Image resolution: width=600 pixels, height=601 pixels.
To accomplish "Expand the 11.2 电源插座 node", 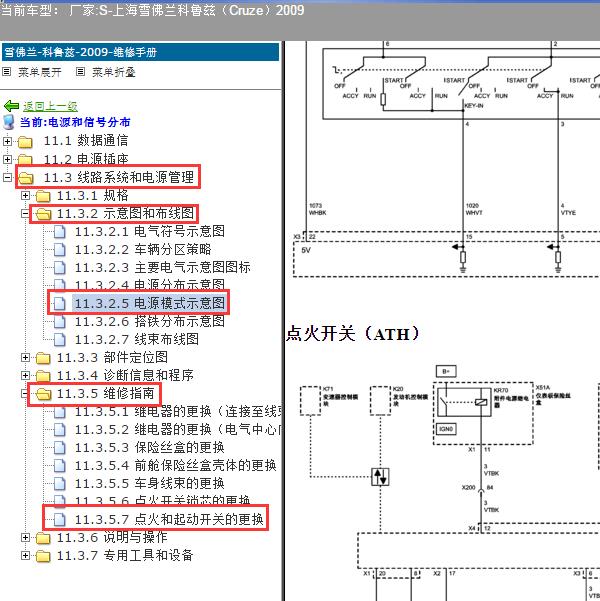I will 7,159.
